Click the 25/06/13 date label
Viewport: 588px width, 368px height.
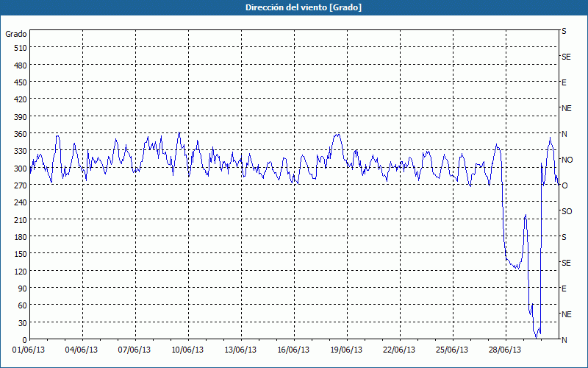pos(452,350)
